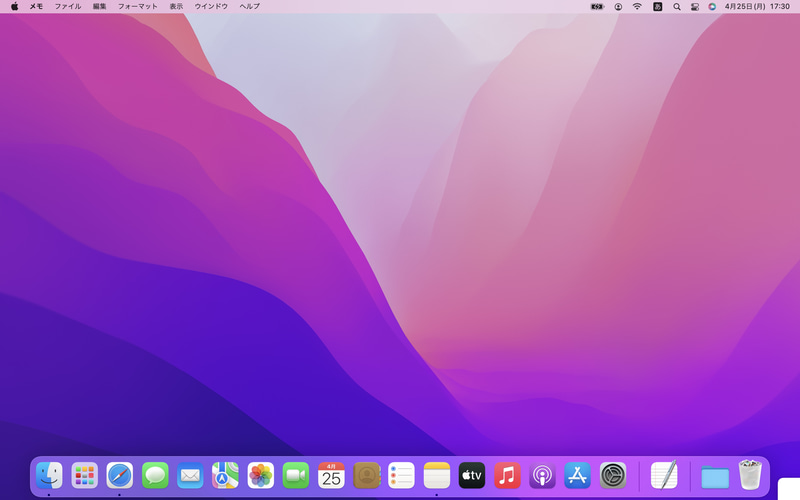Screen dimensions: 800x500
Task: Click the user account menu bar icon
Action: (618, 7)
